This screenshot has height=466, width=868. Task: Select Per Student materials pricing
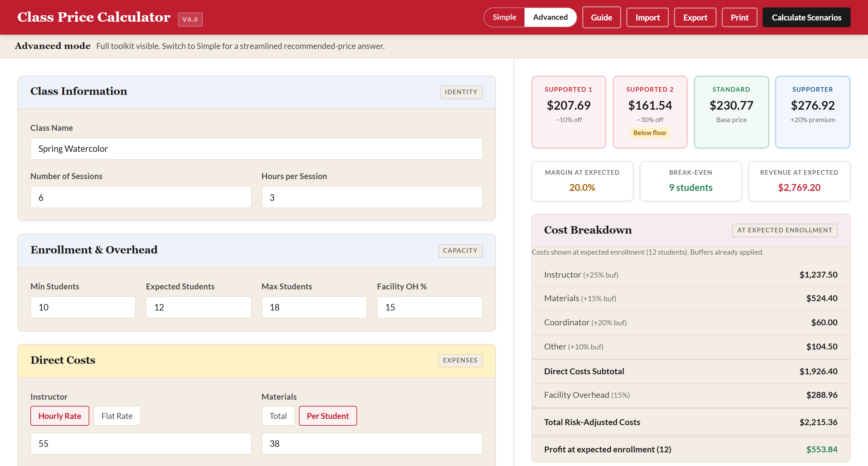[x=328, y=416]
